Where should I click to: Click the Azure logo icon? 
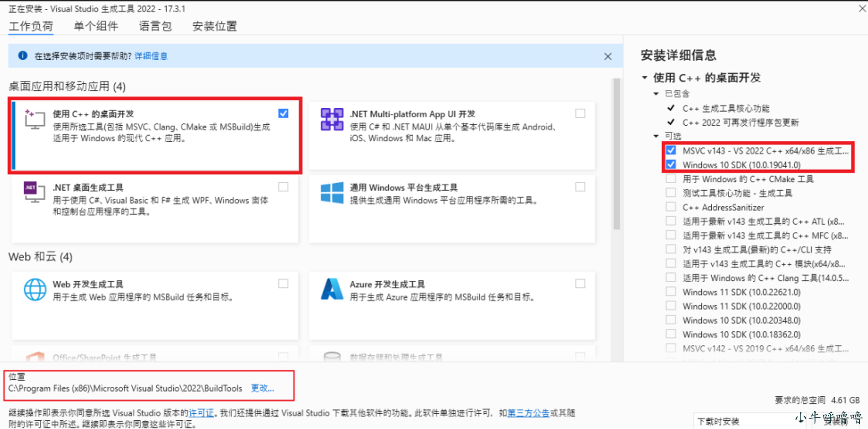pyautogui.click(x=332, y=289)
